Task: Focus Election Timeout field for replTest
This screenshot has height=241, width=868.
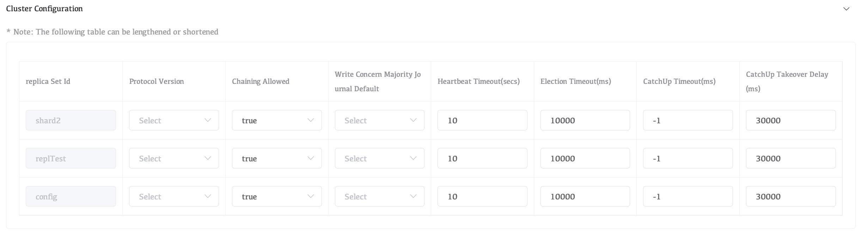Action: 585,158
